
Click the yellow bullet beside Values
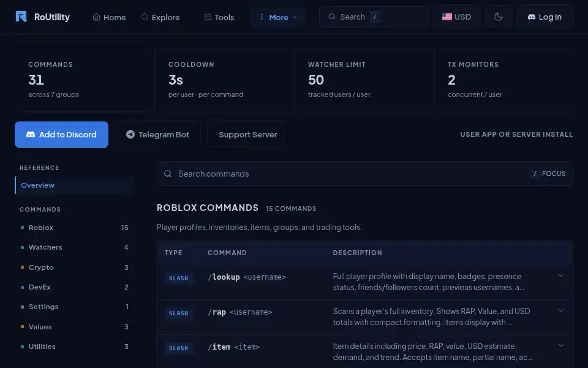click(22, 327)
